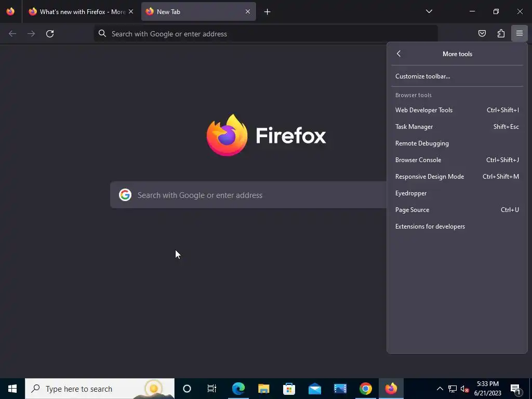Open the film-strip video app in taskbar
532x399 pixels.
[x=340, y=389]
